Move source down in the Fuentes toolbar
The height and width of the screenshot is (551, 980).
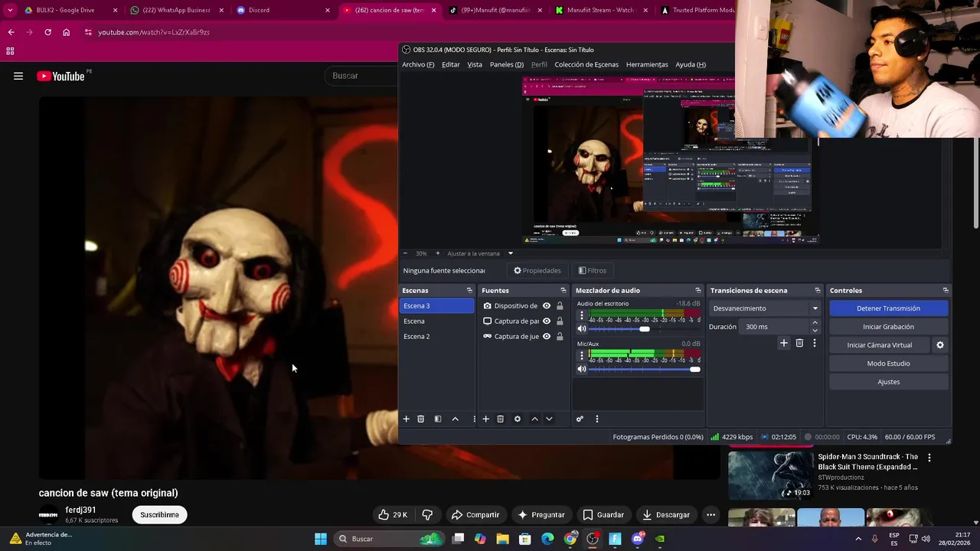pos(549,419)
